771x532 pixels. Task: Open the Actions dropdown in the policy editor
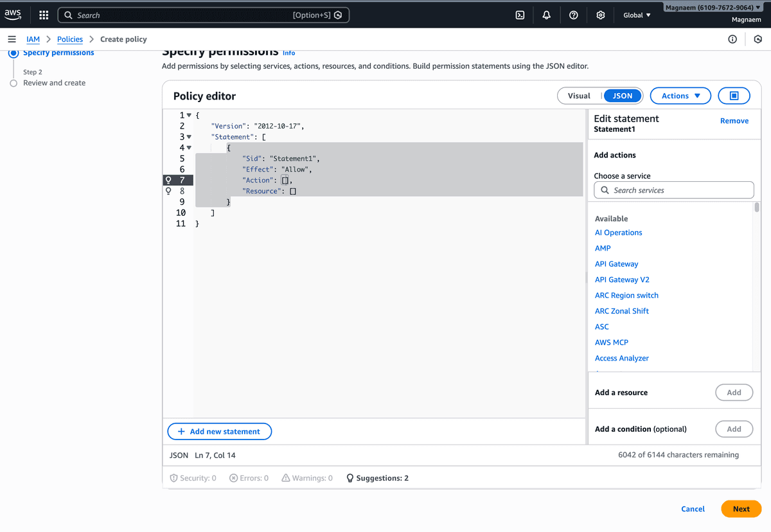point(680,95)
